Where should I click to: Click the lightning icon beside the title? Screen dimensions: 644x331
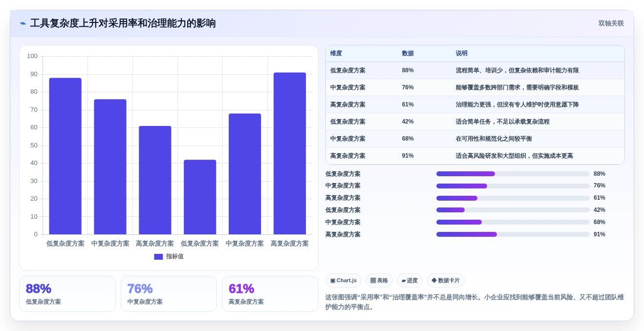point(23,23)
